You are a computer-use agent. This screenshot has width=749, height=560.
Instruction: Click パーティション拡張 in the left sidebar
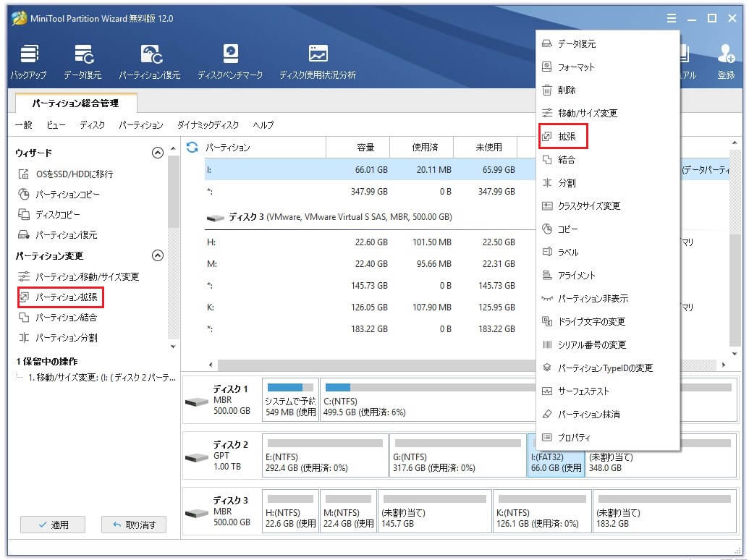pos(66,297)
